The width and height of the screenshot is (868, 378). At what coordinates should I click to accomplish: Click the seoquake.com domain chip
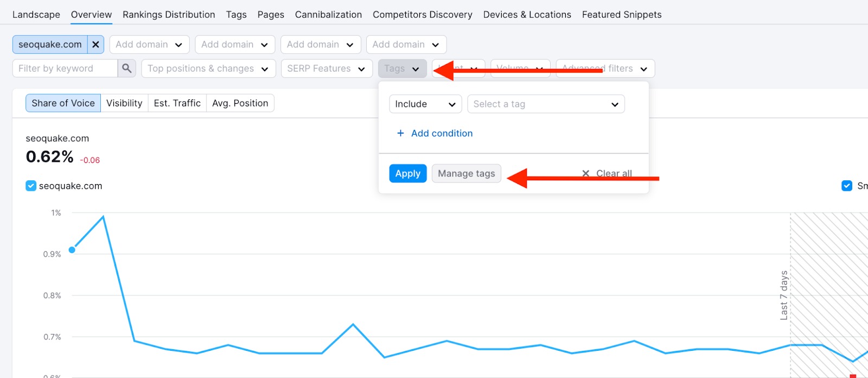click(50, 45)
